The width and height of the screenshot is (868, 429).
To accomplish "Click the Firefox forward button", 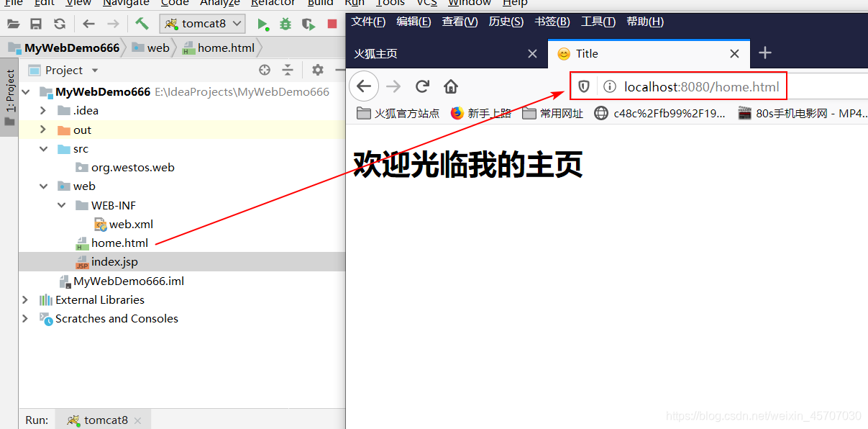I will click(393, 87).
